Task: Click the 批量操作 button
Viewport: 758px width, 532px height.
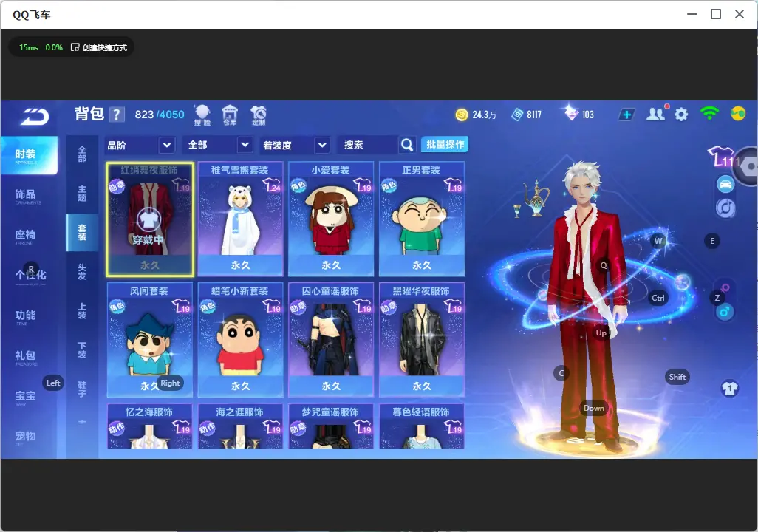Action: [x=445, y=144]
